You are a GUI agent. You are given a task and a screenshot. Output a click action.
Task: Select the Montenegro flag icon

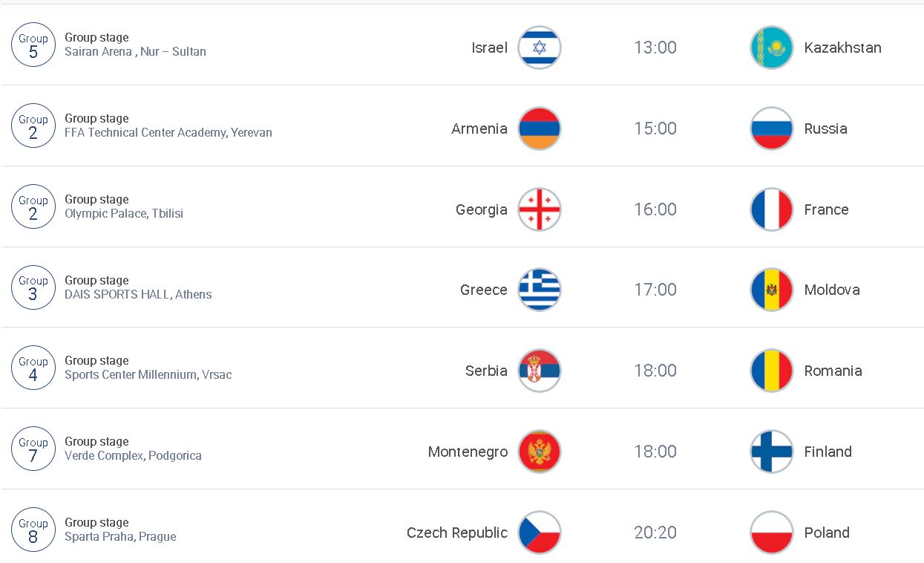pos(540,452)
